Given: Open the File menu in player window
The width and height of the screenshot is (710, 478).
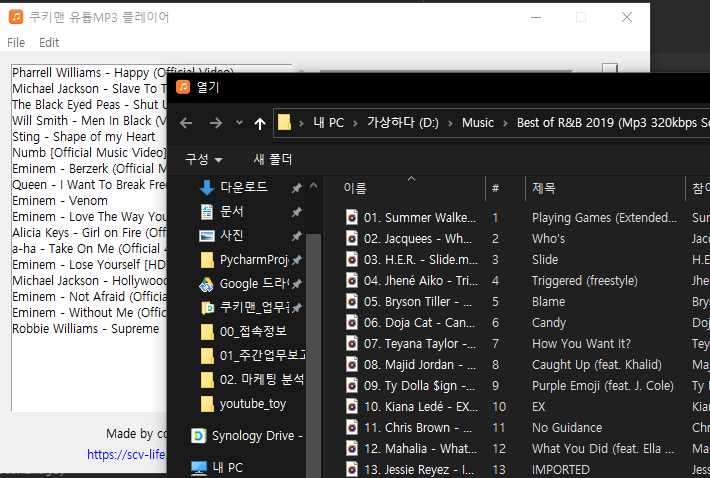Looking at the screenshot, I should point(16,43).
